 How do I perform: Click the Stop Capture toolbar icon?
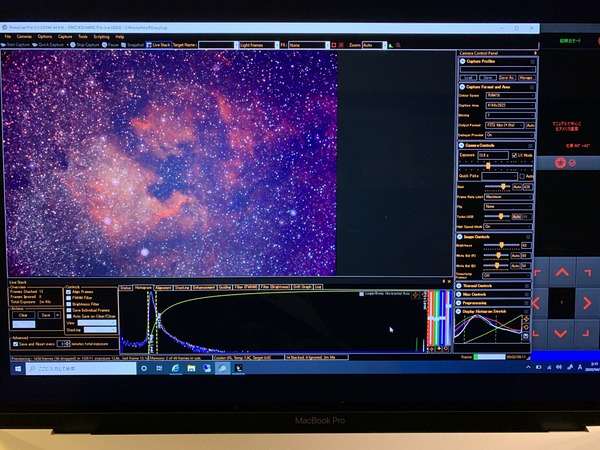point(73,45)
